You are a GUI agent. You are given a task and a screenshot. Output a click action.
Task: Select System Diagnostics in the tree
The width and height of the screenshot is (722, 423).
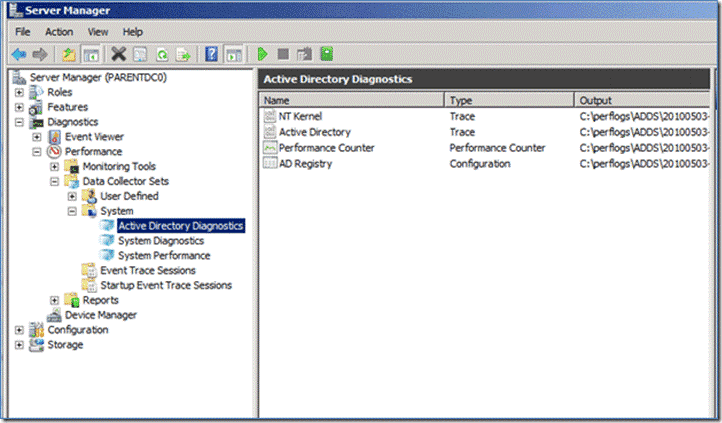tap(160, 241)
